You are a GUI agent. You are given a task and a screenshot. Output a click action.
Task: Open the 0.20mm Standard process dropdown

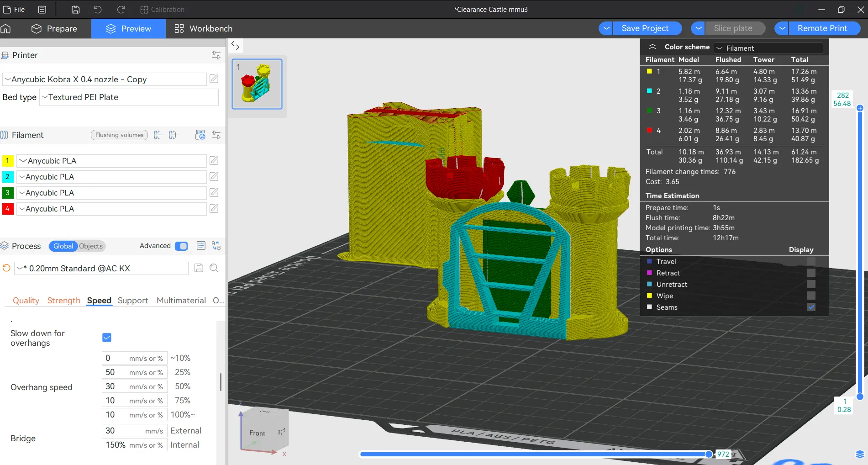click(102, 269)
